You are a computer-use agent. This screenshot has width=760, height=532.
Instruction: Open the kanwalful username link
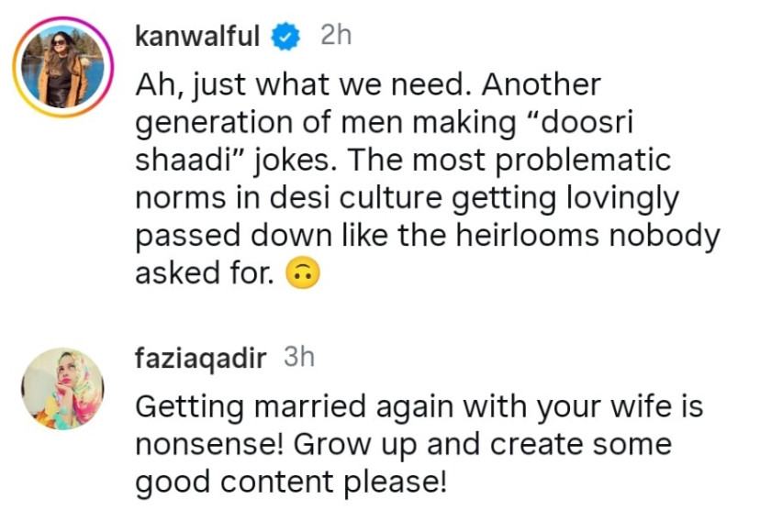coord(196,37)
